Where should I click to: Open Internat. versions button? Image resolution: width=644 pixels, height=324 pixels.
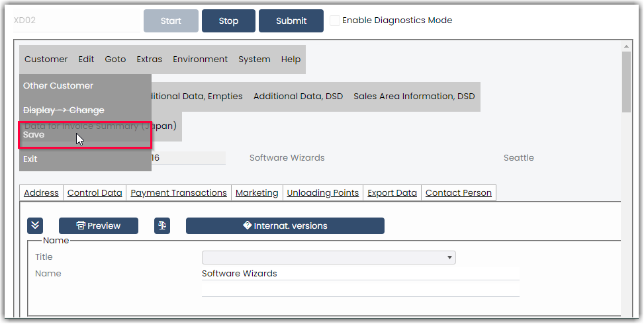tap(285, 225)
